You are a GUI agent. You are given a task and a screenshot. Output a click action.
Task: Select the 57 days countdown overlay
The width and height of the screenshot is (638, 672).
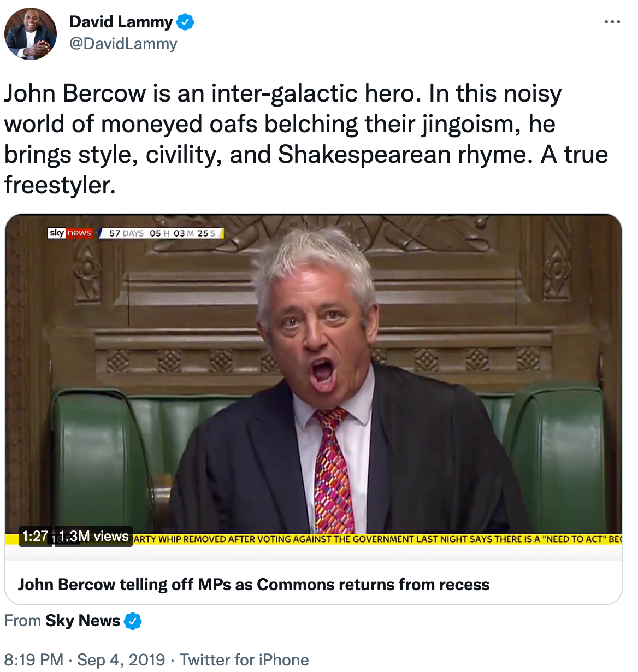click(x=162, y=233)
